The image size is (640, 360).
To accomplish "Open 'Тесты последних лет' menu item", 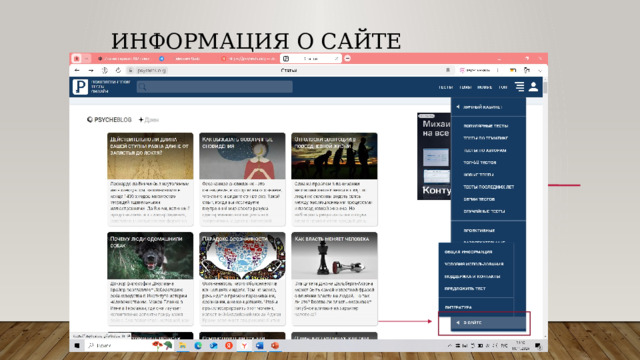I will [x=489, y=187].
